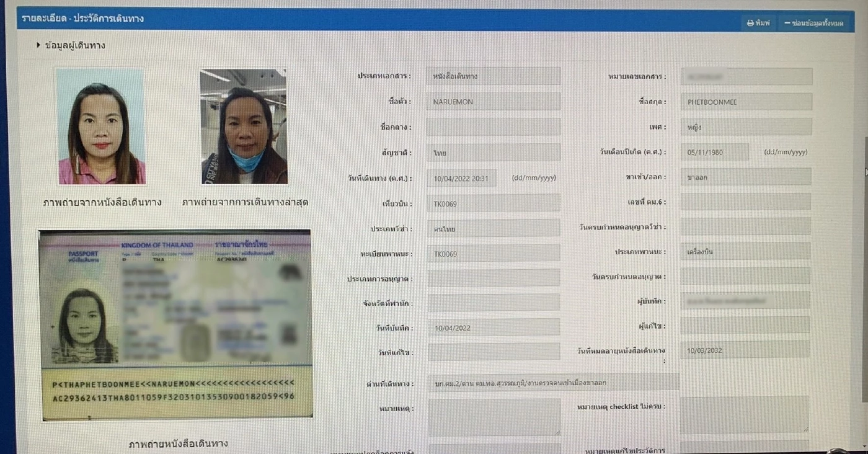The height and width of the screenshot is (454, 868).
Task: Select the เที่ยวบิน flight number field
Action: coord(494,203)
